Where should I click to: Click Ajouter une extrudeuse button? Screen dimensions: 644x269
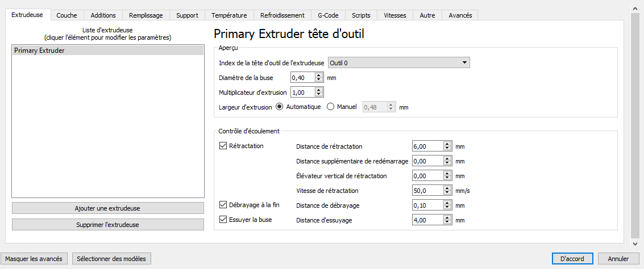click(x=107, y=208)
